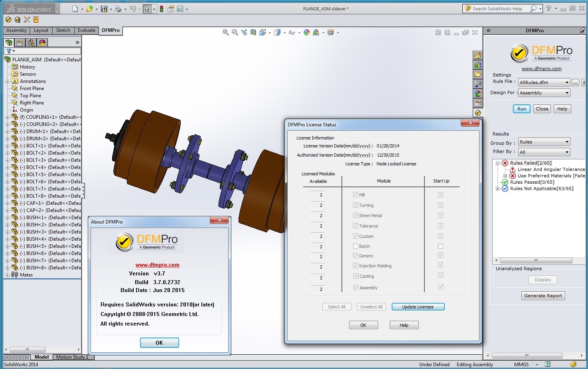The height and width of the screenshot is (369, 588).
Task: Switch to the Sketch tab
Action: pos(63,30)
